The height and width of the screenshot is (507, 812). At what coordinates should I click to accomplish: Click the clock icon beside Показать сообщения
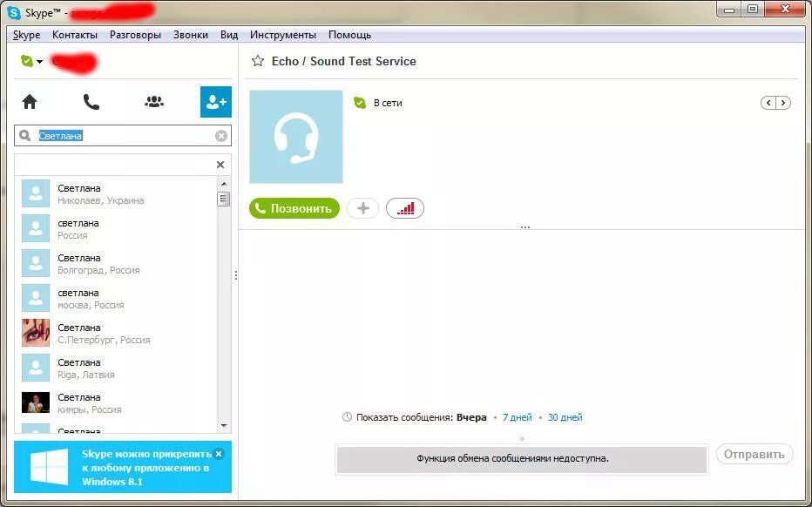[347, 417]
